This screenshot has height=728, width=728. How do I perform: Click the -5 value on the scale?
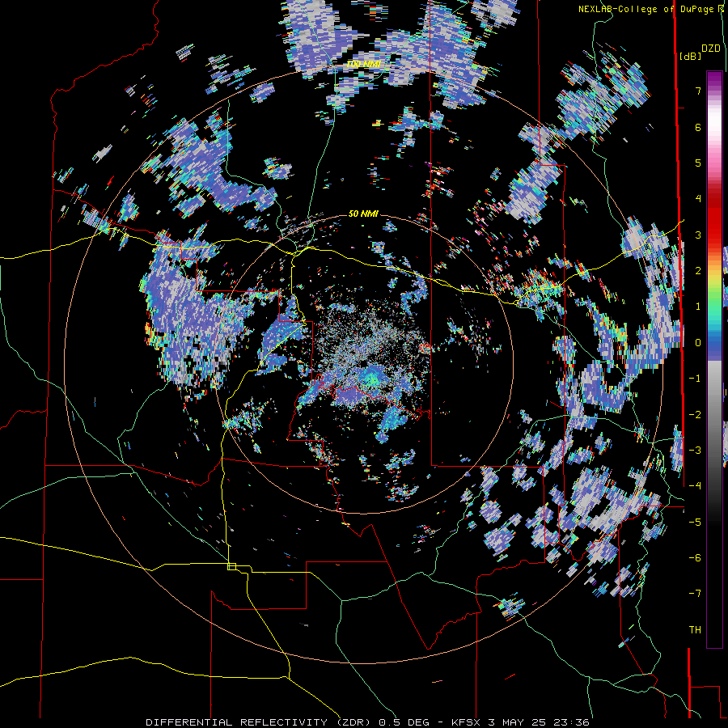click(695, 522)
